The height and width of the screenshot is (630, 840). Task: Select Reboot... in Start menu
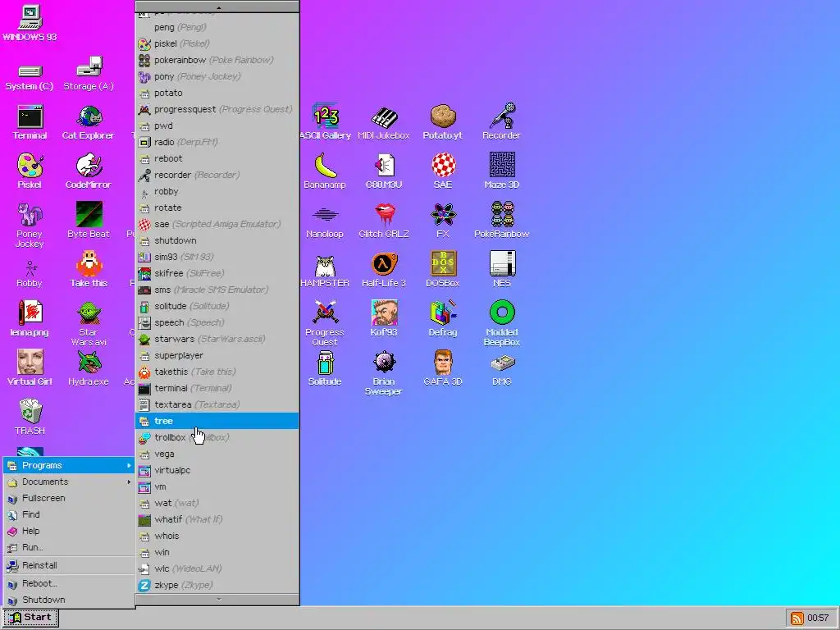69,583
